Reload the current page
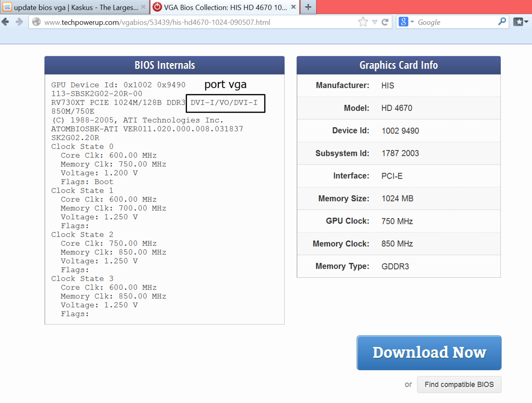The height and width of the screenshot is (403, 532). coord(385,22)
